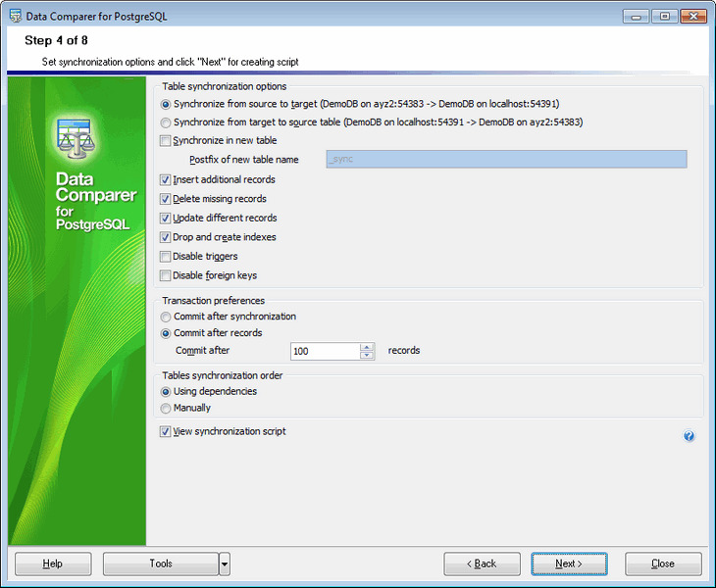Enable Disable triggers checkbox

(166, 257)
